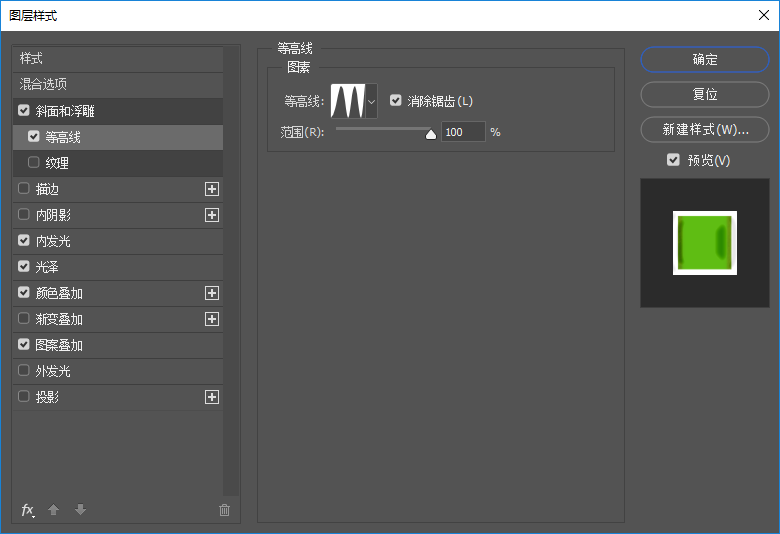Click the move effect down arrow

(80, 510)
